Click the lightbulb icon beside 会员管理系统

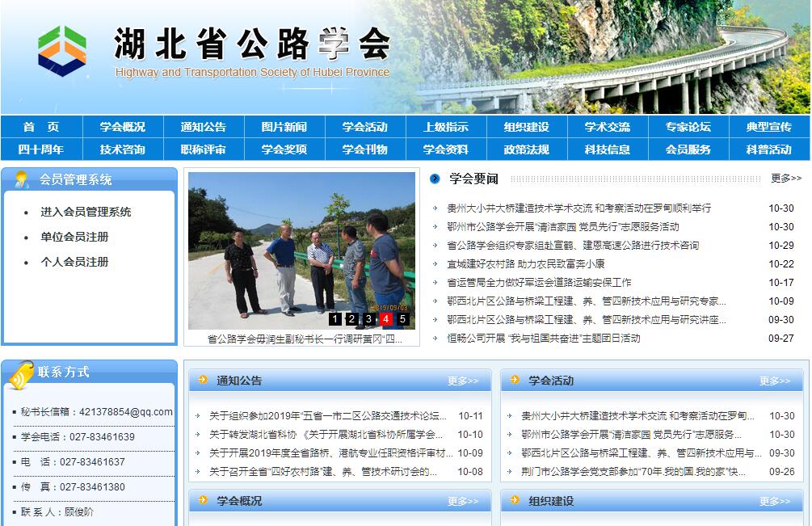point(21,179)
